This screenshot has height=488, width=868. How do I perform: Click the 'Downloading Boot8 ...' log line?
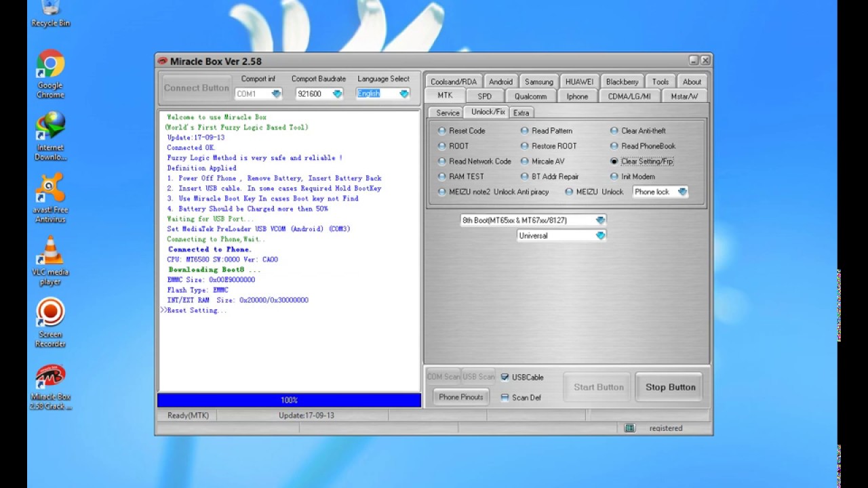coord(214,270)
